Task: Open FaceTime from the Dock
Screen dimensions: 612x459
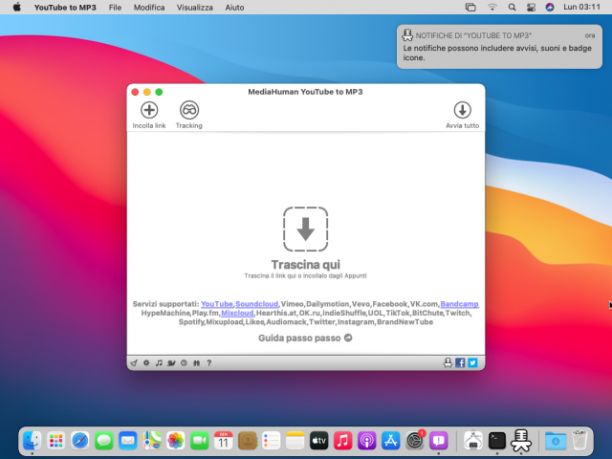Action: pyautogui.click(x=199, y=441)
